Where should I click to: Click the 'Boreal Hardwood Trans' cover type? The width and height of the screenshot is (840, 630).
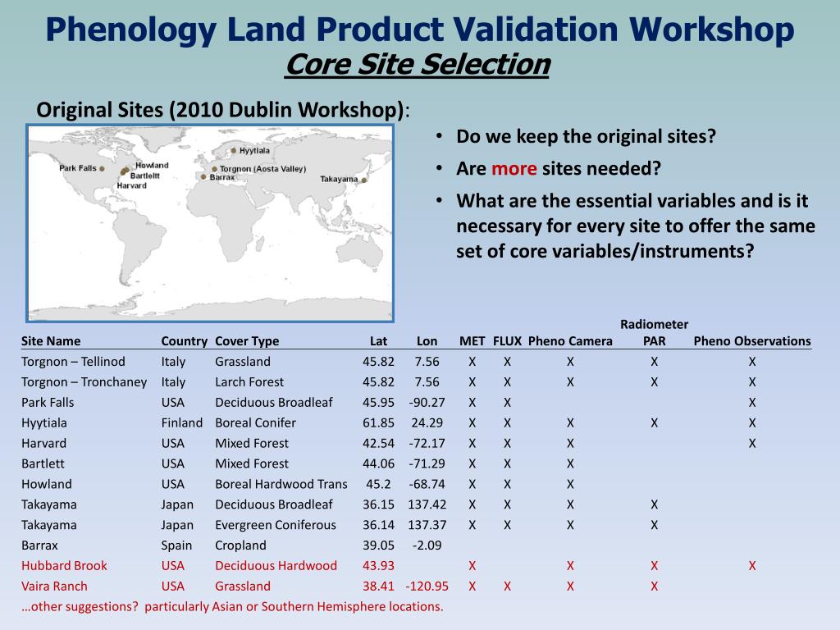[281, 484]
